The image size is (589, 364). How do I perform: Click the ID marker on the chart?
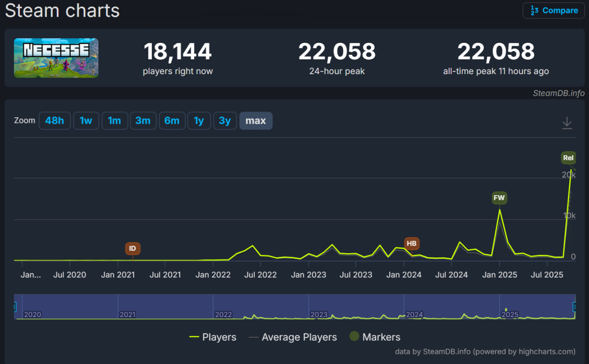[133, 248]
